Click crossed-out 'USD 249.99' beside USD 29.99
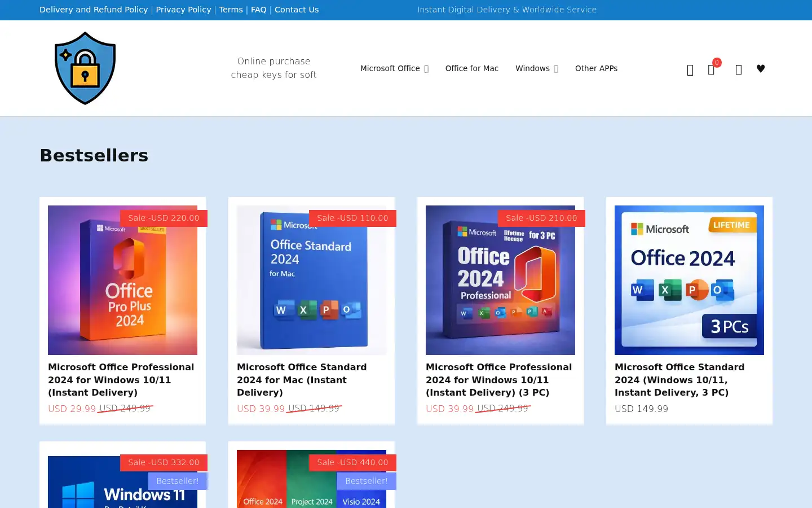The width and height of the screenshot is (812, 508). (x=125, y=408)
